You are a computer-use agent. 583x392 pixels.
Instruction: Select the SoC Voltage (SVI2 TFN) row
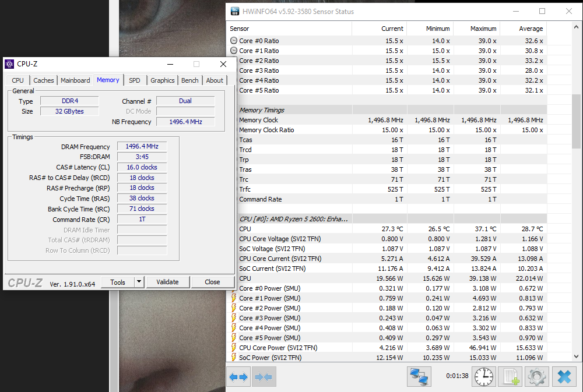pos(392,249)
